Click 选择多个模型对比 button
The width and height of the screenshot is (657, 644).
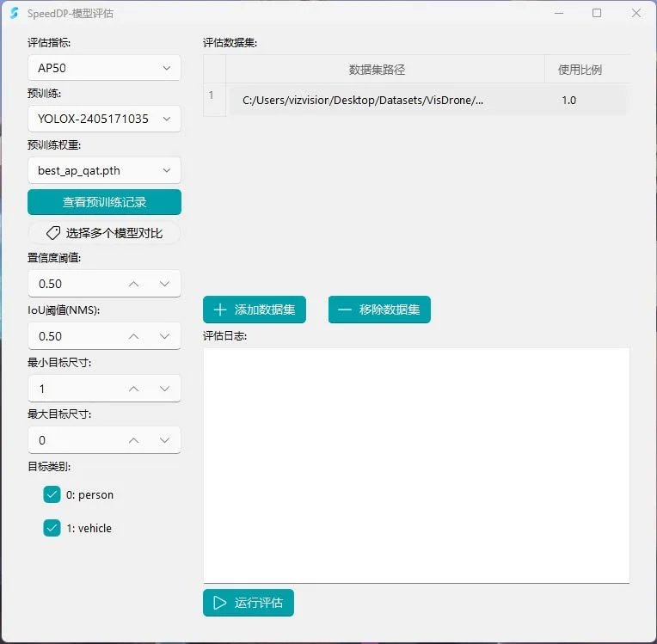pos(104,233)
